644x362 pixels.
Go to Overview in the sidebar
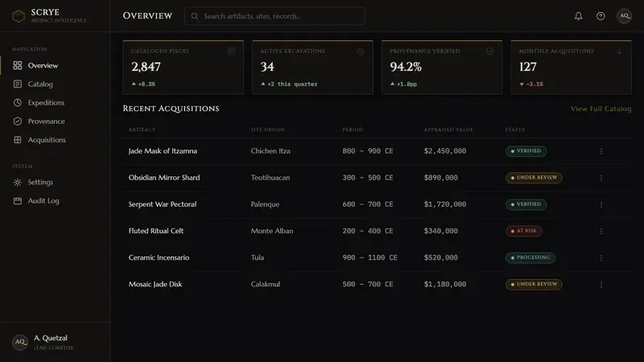point(55,65)
